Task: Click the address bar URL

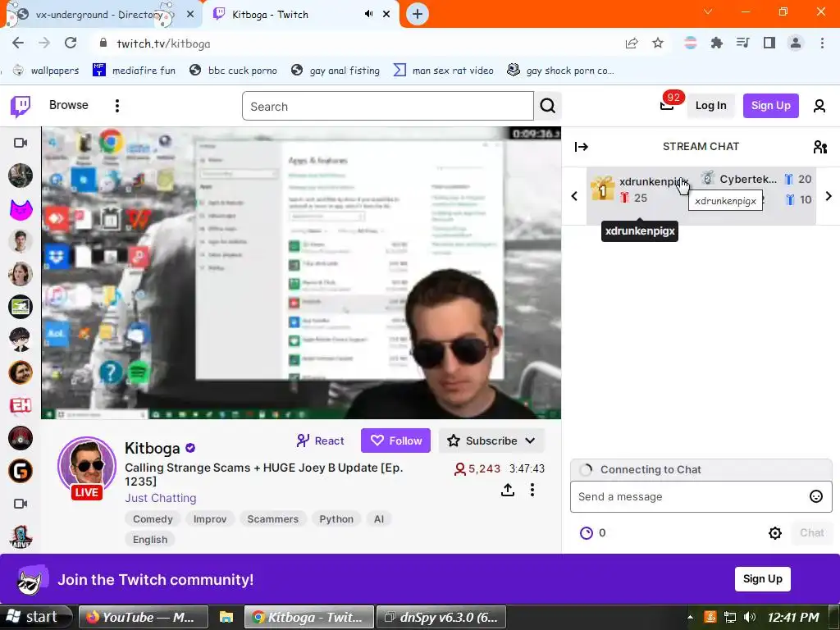Action: click(x=163, y=43)
